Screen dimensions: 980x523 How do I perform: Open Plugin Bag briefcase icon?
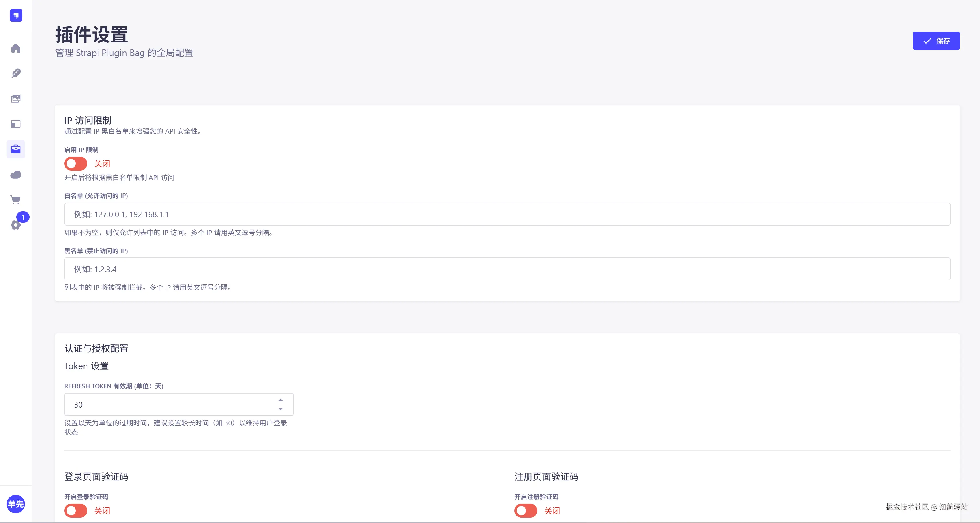point(15,149)
